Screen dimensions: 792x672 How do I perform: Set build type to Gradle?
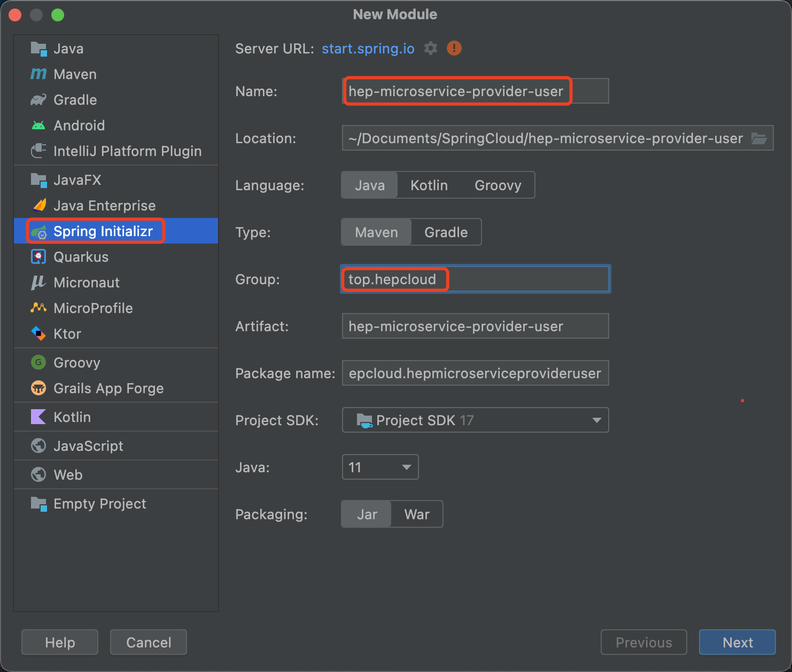coord(446,232)
